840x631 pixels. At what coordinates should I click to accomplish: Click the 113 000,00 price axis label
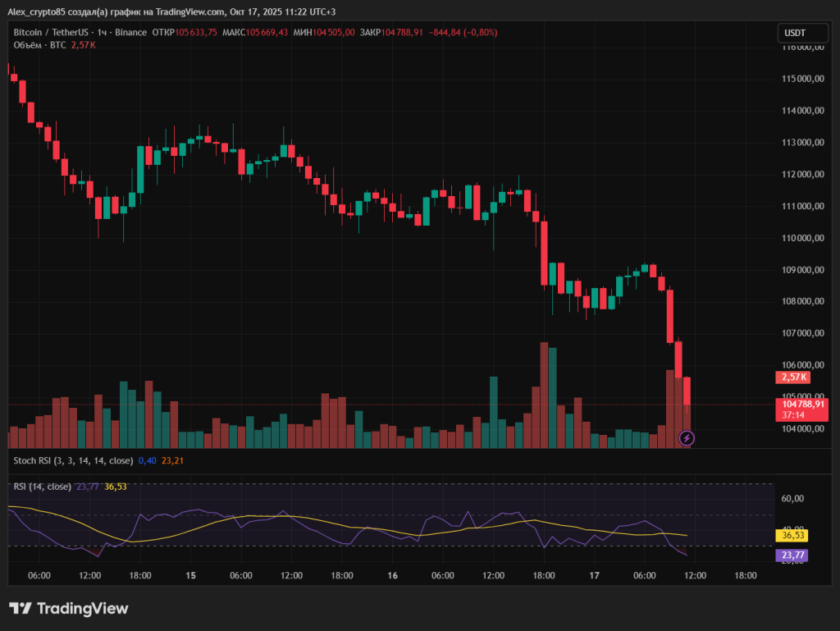pos(801,143)
